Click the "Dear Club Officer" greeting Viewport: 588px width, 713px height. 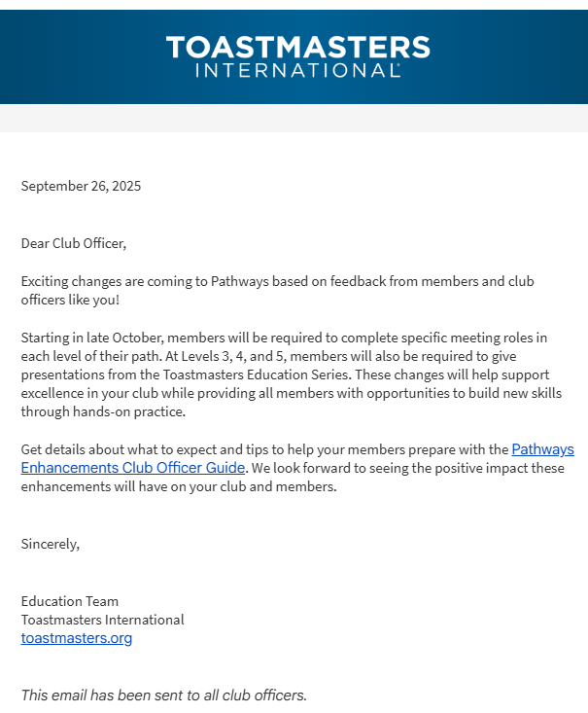pyautogui.click(x=74, y=242)
